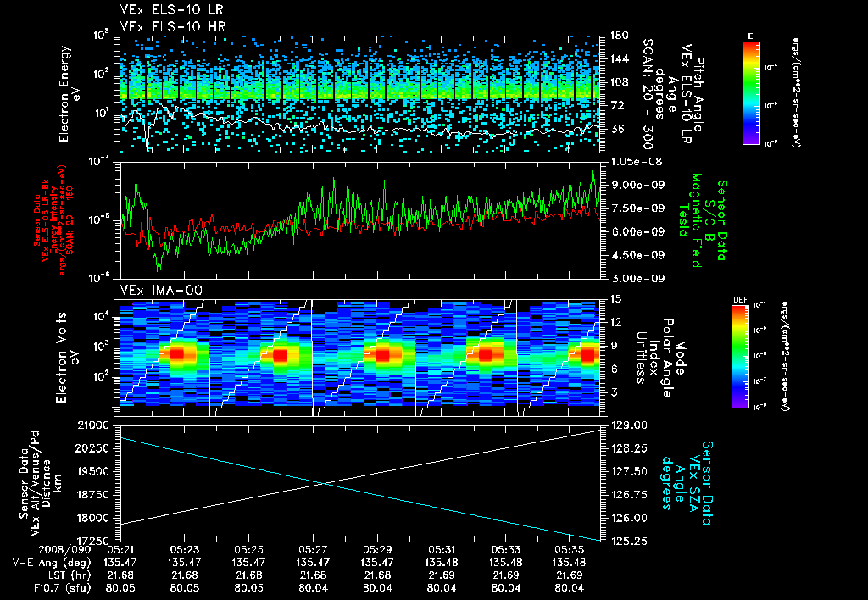Click magnetic field tick '3.00e-09'
This screenshot has width=868, height=600.
click(637, 279)
